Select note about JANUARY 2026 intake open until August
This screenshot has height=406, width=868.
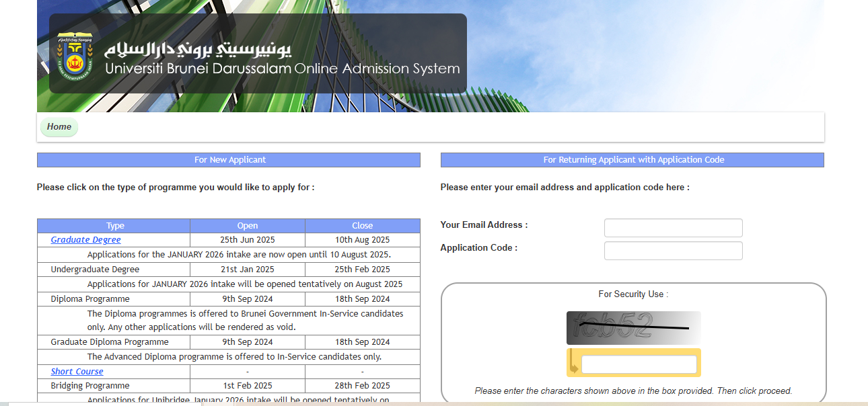(239, 255)
